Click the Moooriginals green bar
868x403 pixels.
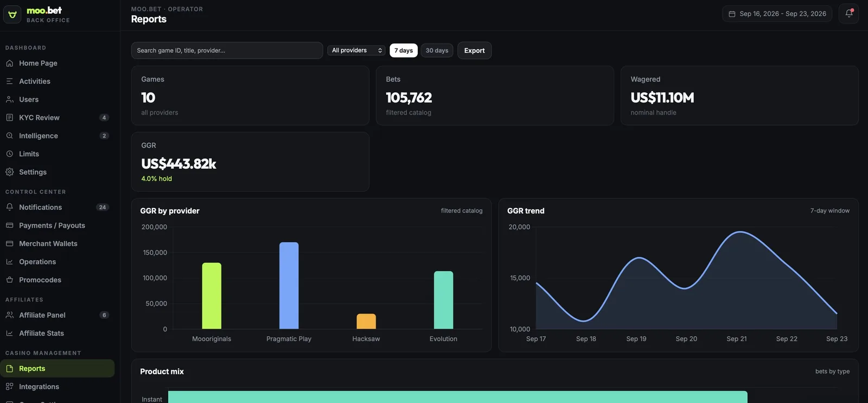tap(212, 296)
